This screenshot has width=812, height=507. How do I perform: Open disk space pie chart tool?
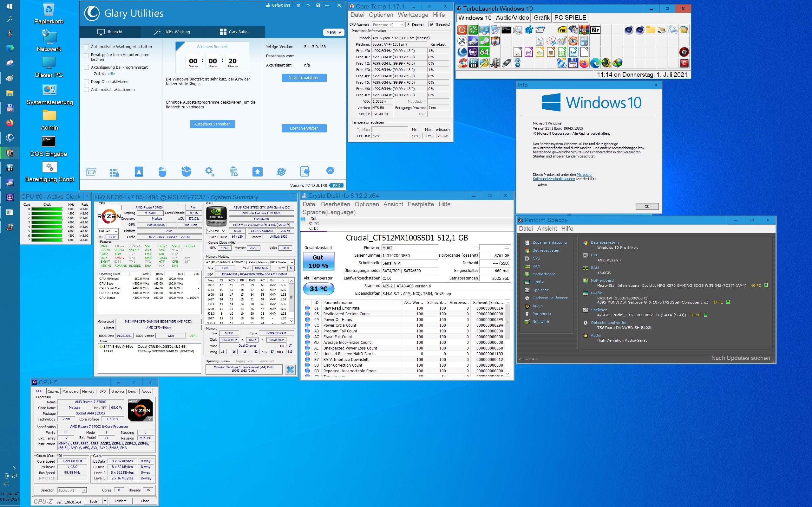coord(186,172)
